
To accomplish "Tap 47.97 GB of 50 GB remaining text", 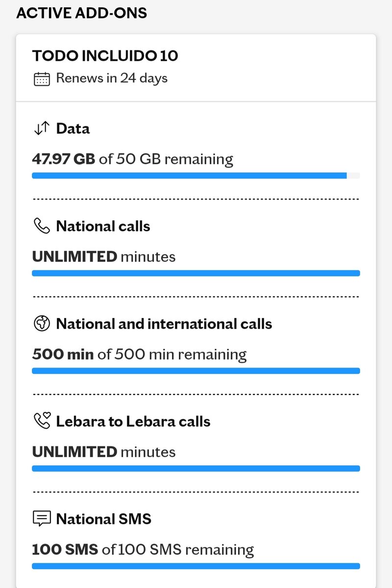I will pos(132,159).
